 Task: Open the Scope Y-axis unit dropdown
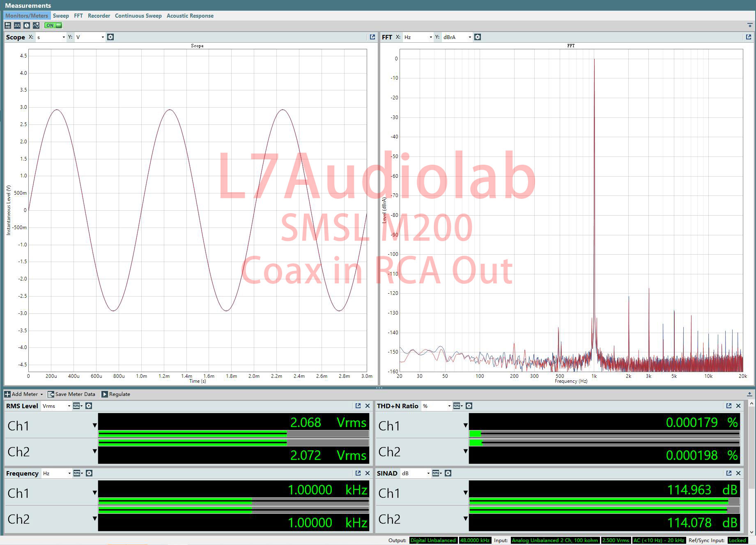90,37
